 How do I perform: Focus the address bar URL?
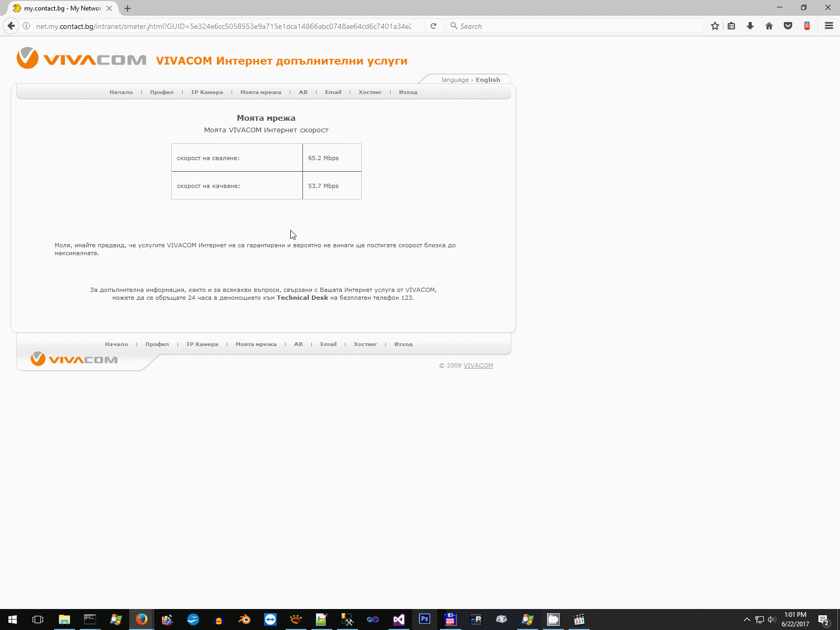pyautogui.click(x=224, y=26)
